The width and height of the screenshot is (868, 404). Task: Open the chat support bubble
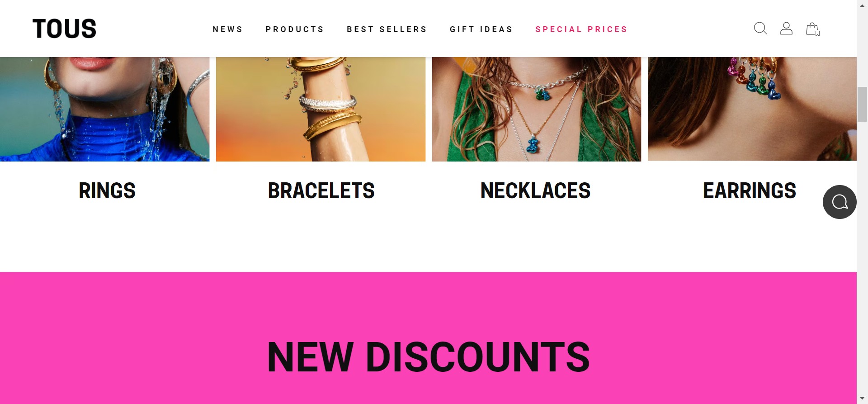[840, 202]
